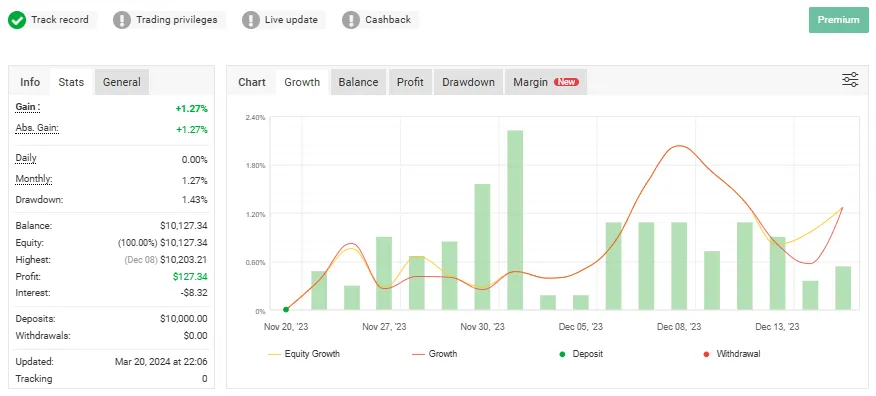
Task: Switch to the Chart tab
Action: pos(252,82)
